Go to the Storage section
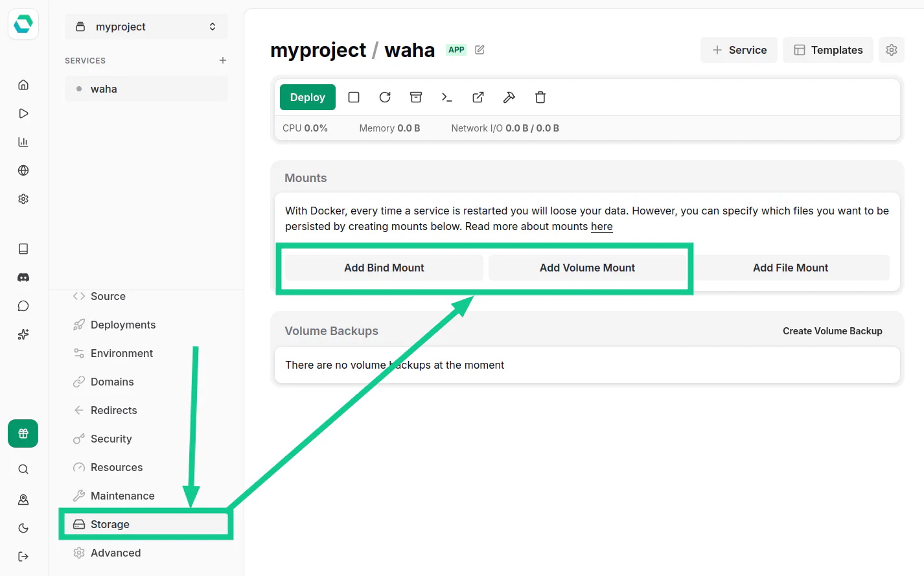This screenshot has width=924, height=576. point(110,524)
